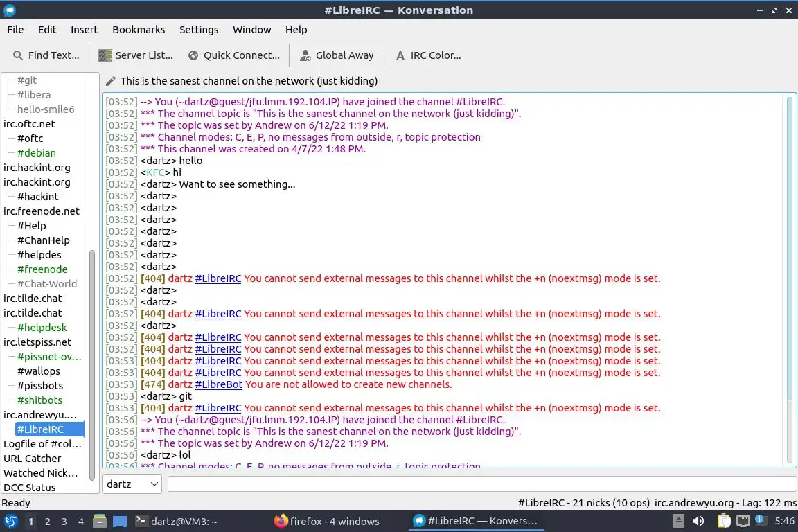Viewport: 798px width, 532px height.
Task: Click the Konversation app icon in title bar
Action: [10, 10]
